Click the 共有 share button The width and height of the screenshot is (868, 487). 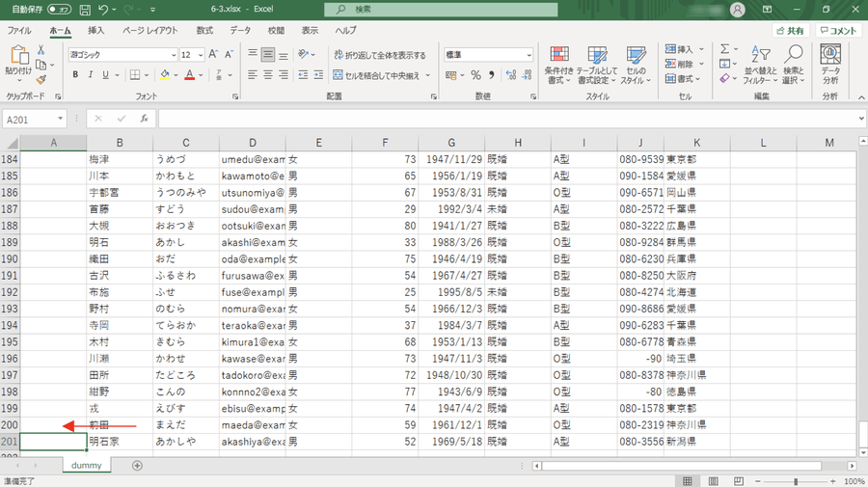[x=789, y=31]
